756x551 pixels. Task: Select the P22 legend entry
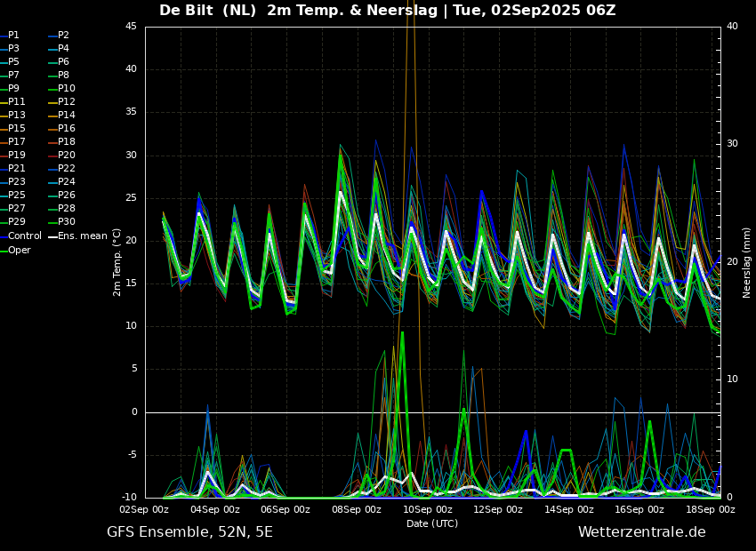[x=66, y=169]
